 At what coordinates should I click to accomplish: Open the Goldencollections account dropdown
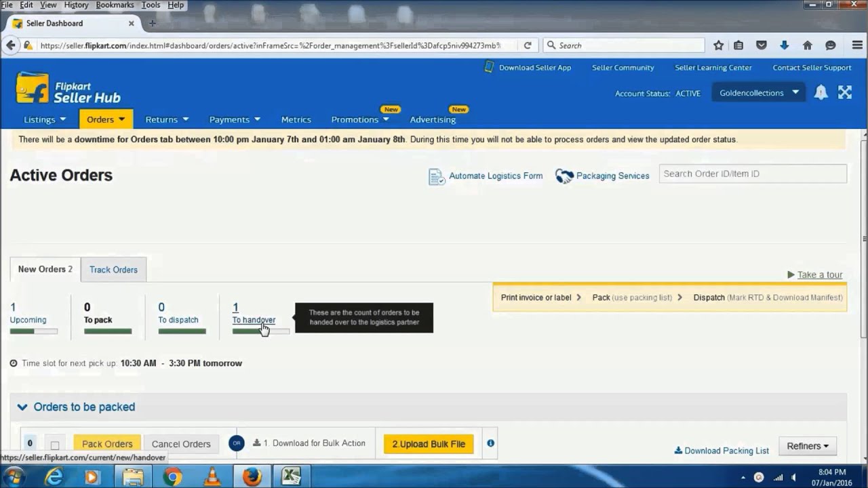(759, 93)
